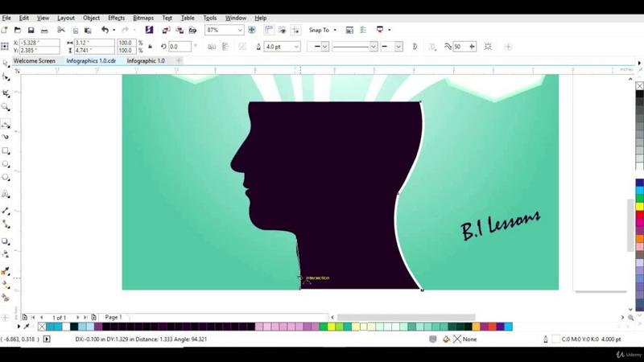Undo the last action with the Undo arrow

pyautogui.click(x=105, y=30)
